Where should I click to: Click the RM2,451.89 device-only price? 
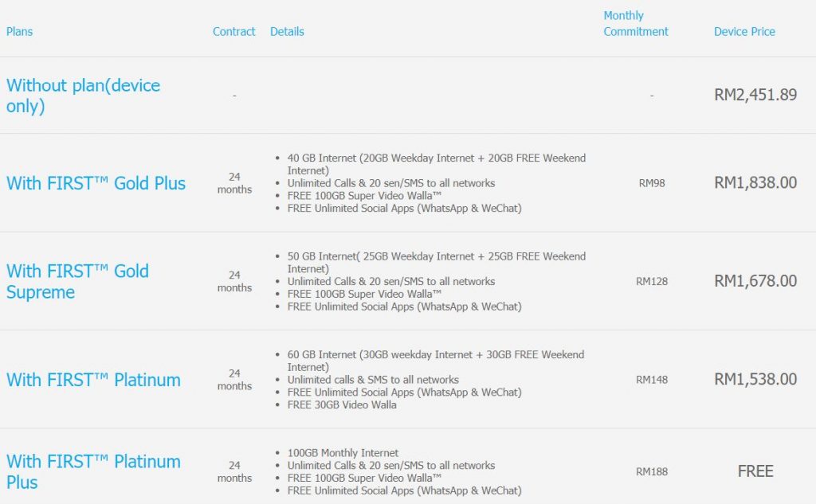(755, 95)
